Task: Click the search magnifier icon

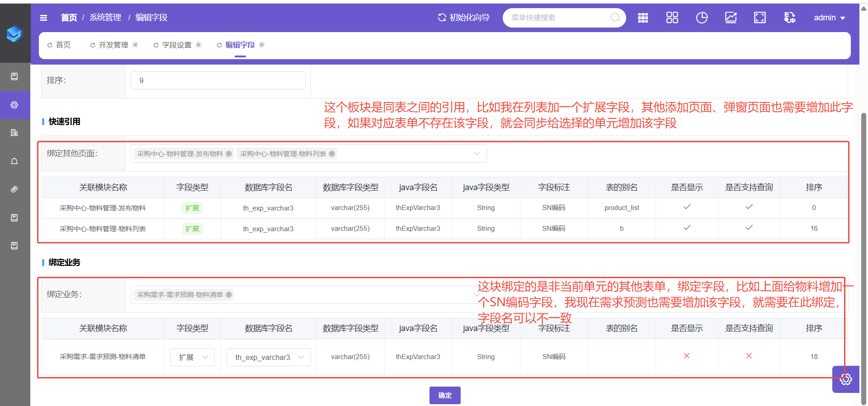Action: point(615,18)
